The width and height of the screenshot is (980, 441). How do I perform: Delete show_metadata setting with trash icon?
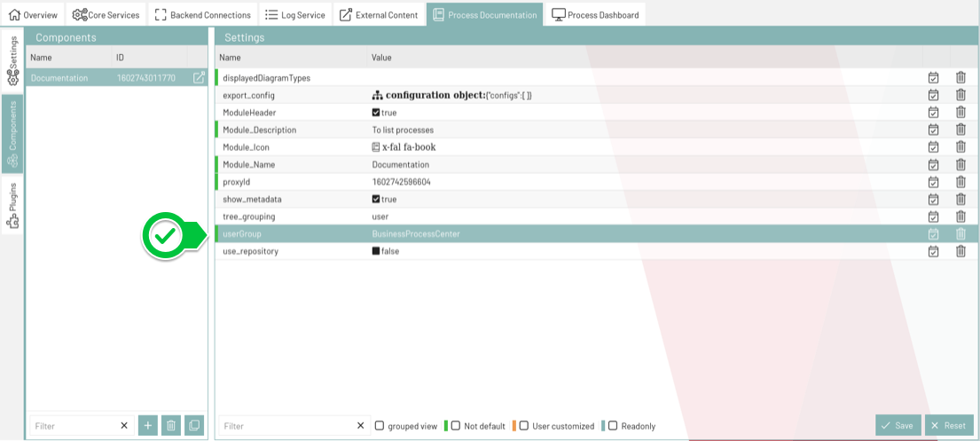click(x=960, y=199)
